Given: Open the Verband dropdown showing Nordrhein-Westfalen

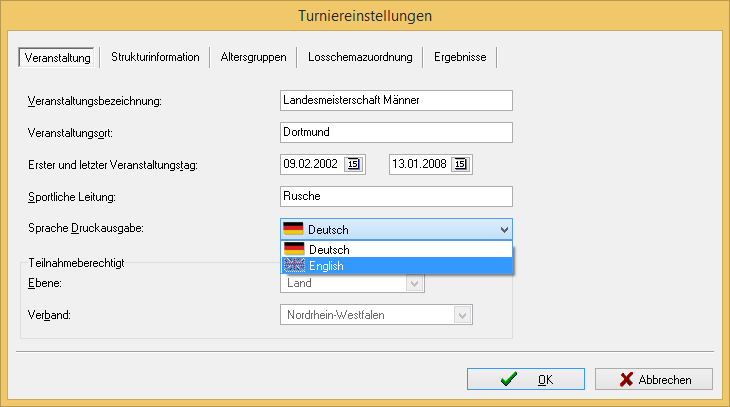Looking at the screenshot, I should pos(461,315).
